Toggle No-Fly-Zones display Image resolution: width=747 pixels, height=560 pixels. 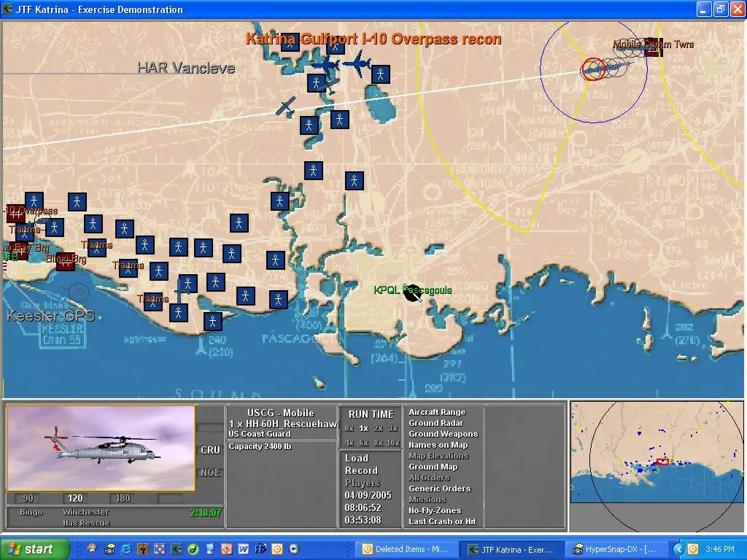point(435,511)
